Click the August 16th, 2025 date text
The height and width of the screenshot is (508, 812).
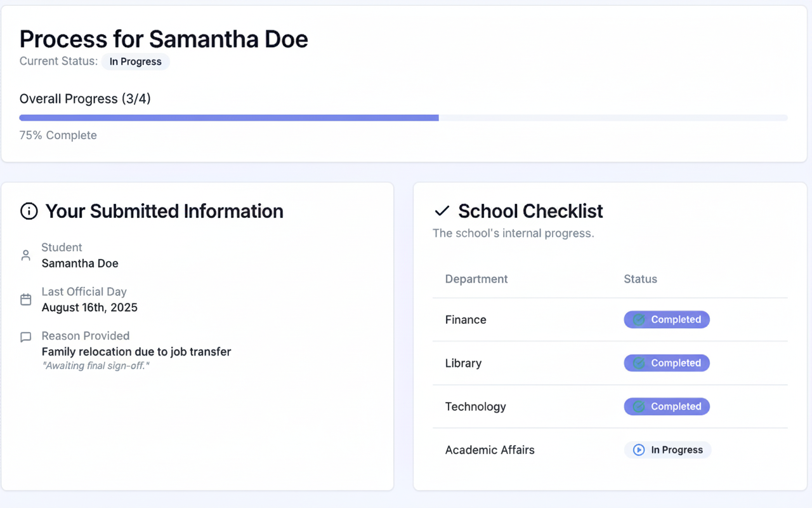pyautogui.click(x=89, y=308)
